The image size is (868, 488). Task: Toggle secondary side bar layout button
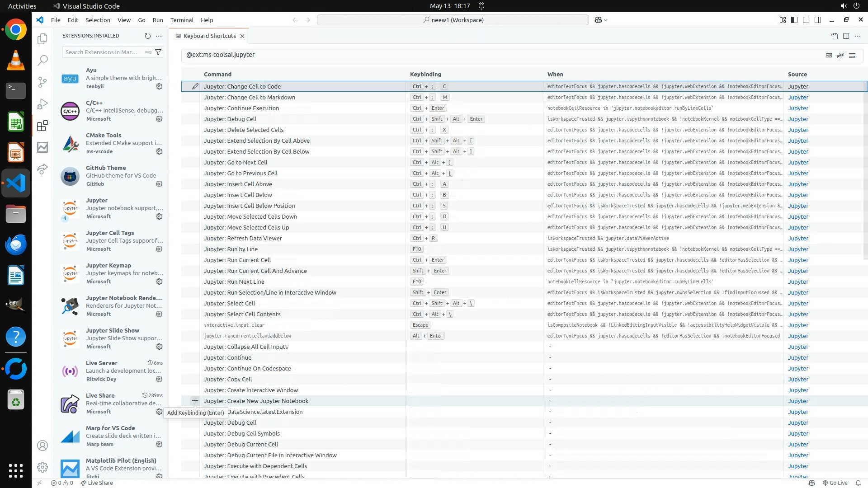coord(818,20)
